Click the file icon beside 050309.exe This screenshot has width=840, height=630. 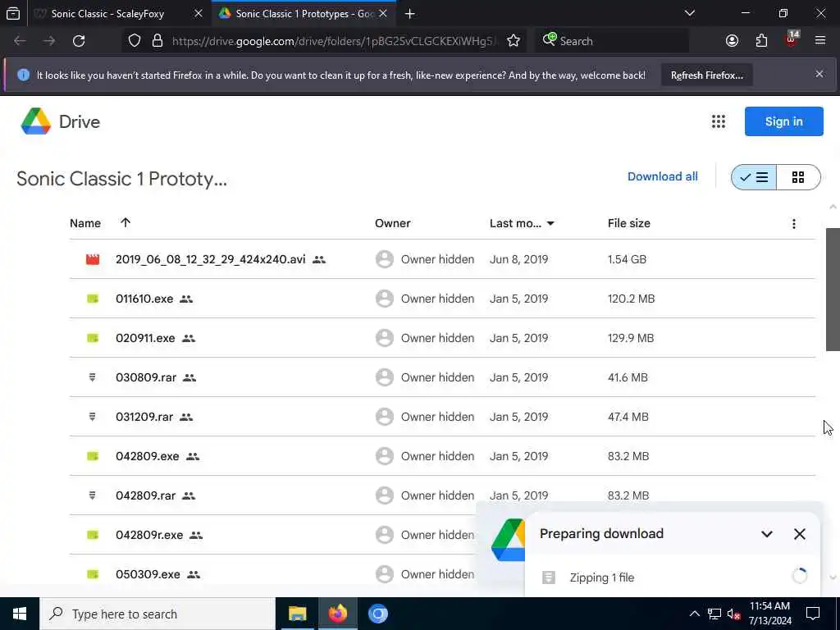93,574
